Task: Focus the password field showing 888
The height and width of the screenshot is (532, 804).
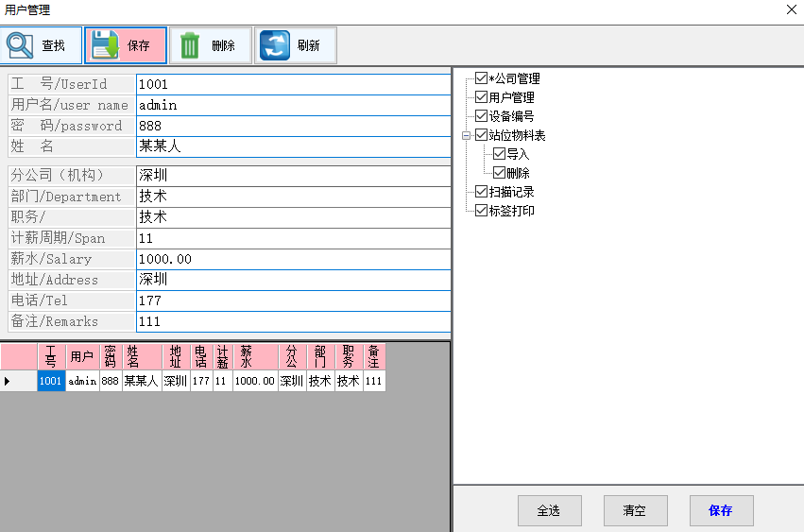Action: (293, 126)
